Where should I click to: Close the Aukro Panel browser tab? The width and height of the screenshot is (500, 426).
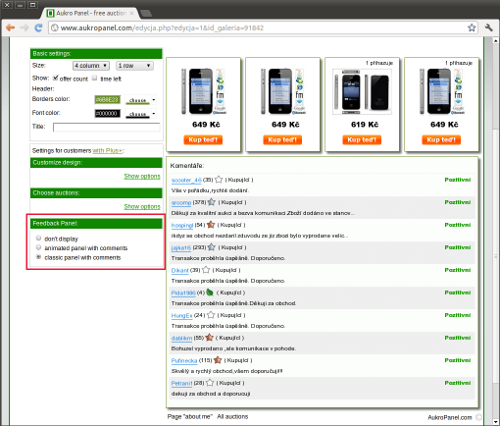click(x=132, y=13)
